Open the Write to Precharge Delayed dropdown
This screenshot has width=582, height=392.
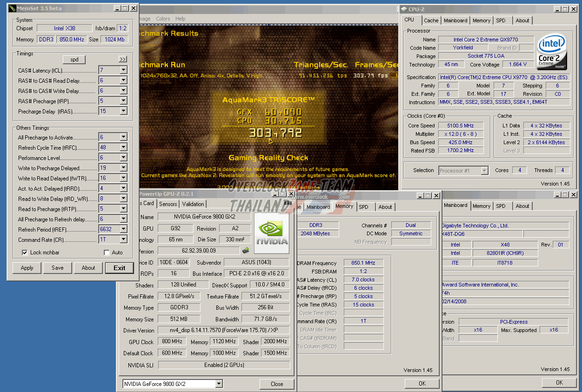(x=123, y=168)
